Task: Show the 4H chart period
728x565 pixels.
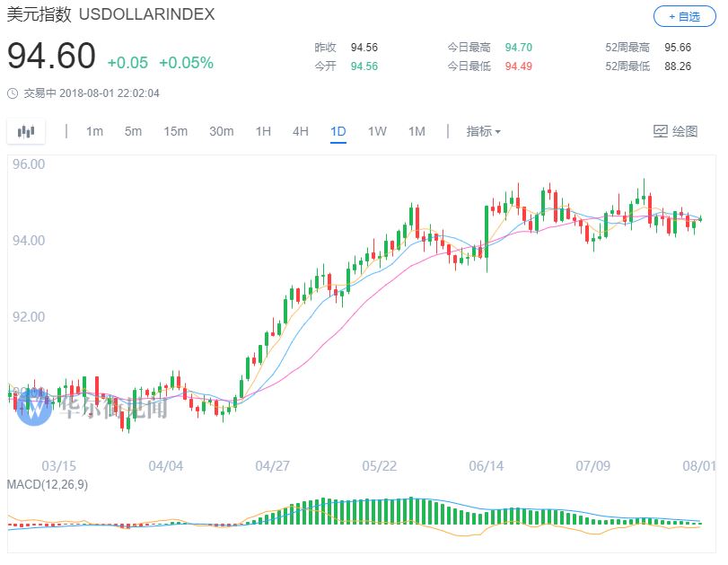Action: [300, 131]
